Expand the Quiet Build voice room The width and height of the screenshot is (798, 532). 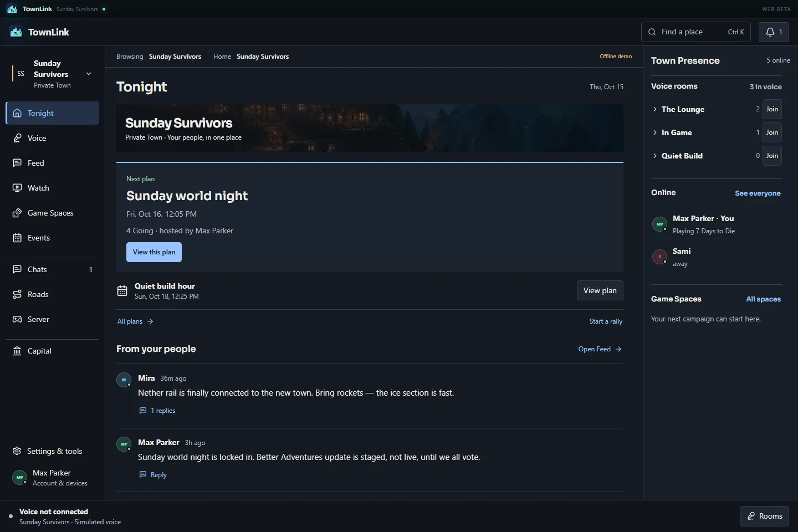pos(655,156)
